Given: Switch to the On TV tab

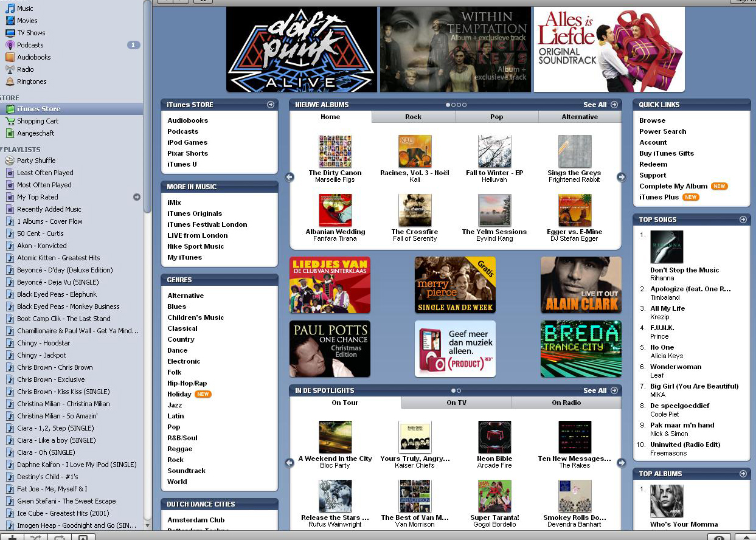Looking at the screenshot, I should tap(456, 403).
